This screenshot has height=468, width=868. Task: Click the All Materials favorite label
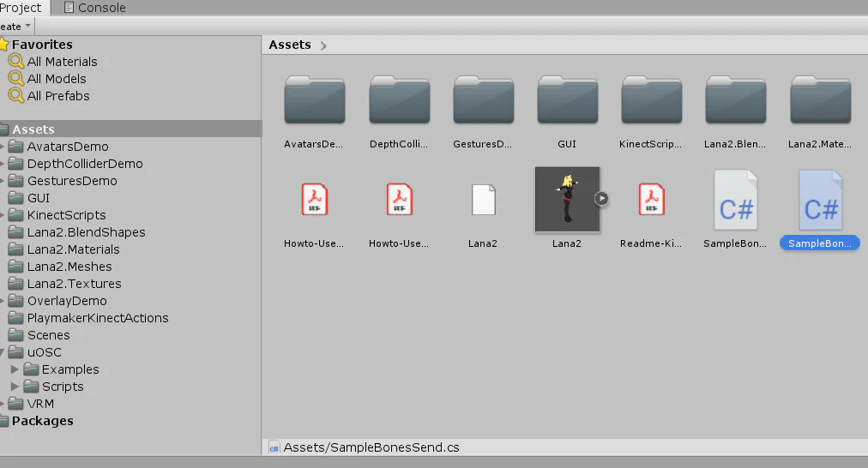62,62
